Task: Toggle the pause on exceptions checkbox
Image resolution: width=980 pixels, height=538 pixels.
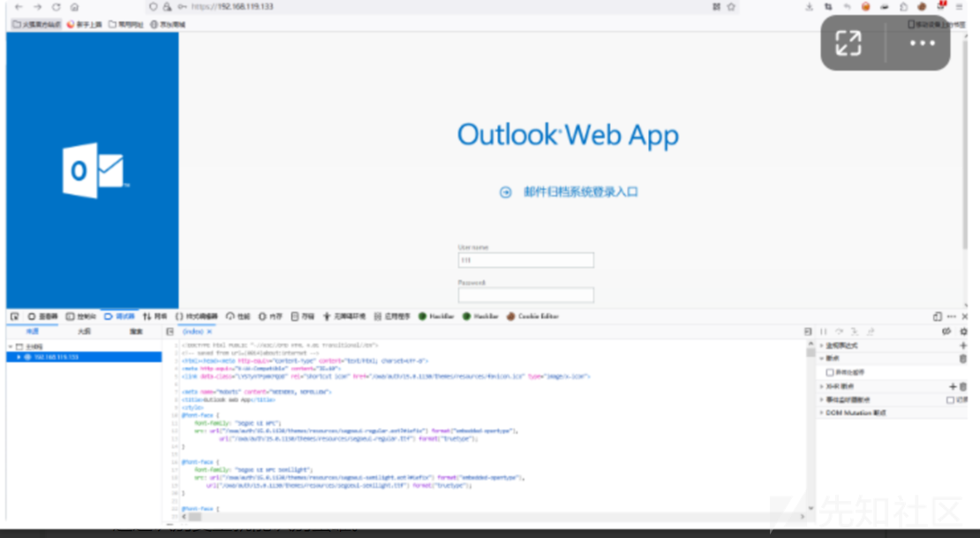Action: (x=830, y=372)
